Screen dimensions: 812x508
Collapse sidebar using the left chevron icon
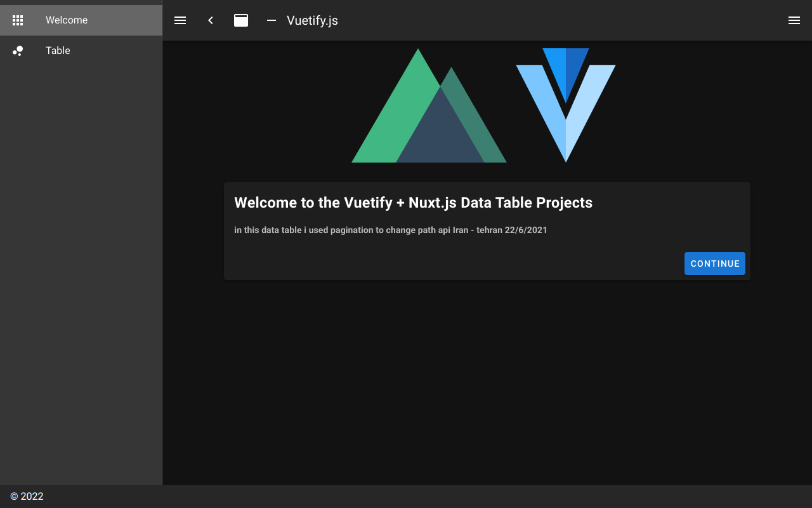(211, 20)
